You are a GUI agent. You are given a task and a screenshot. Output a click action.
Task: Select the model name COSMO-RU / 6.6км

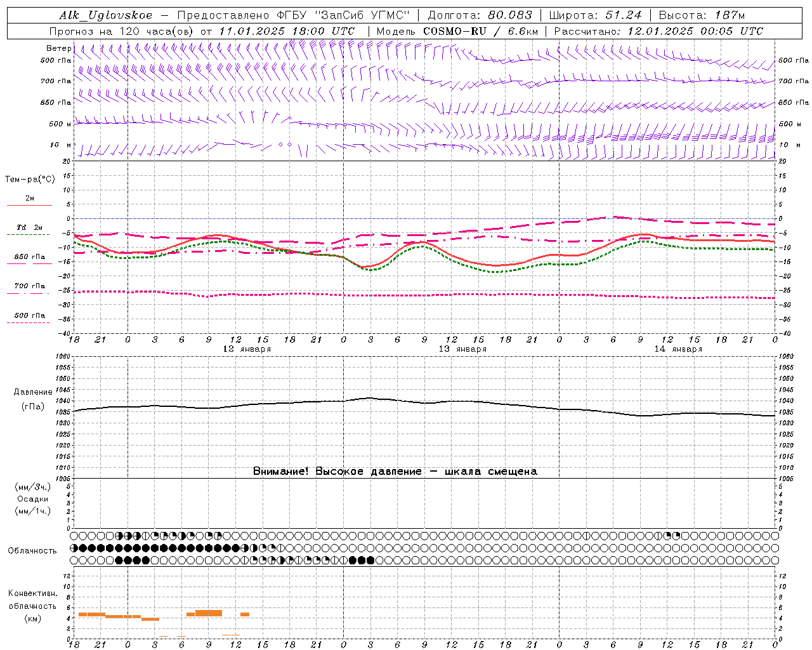pos(481,31)
